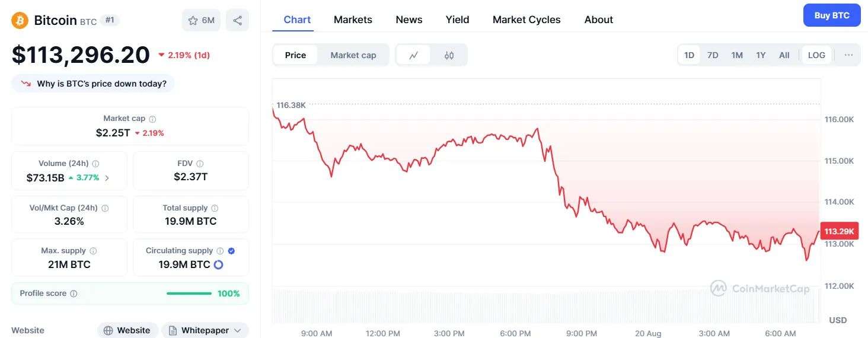Select the Market cap chart toggle

pyautogui.click(x=353, y=55)
